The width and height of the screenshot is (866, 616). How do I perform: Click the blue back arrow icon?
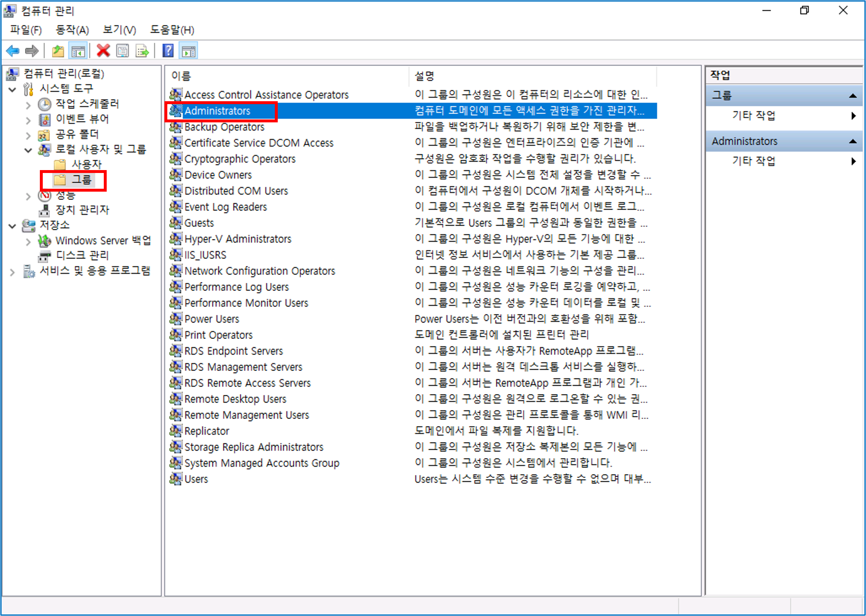(x=13, y=51)
